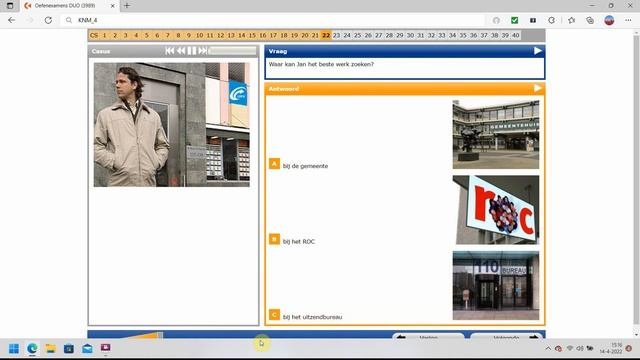Image resolution: width=640 pixels, height=360 pixels.
Task: Open browser favorites star icon
Action: coord(571,20)
